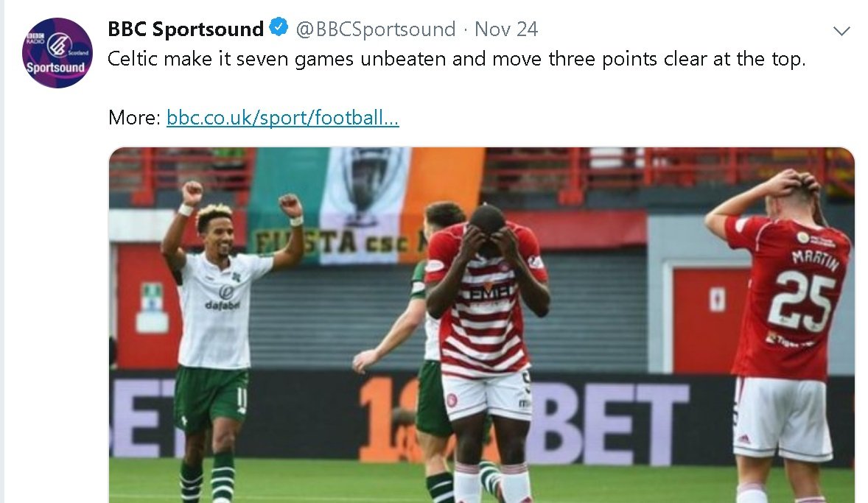Click the BBC Sportsound display name

point(186,29)
